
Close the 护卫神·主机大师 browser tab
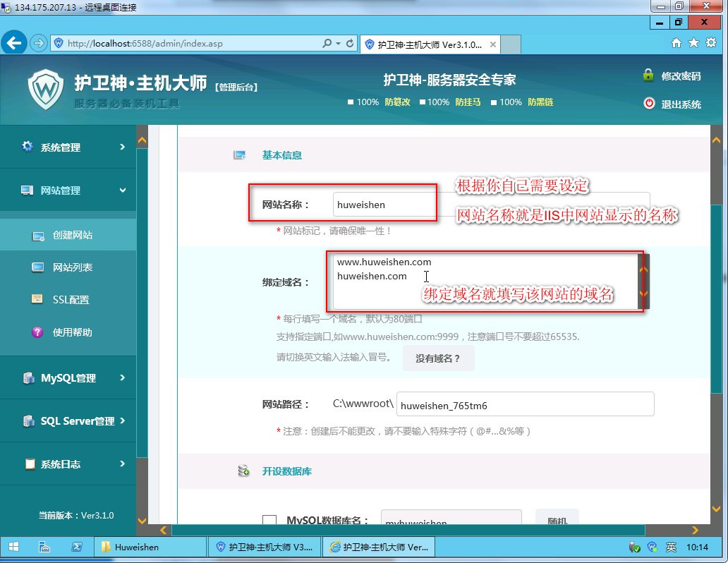click(x=493, y=44)
